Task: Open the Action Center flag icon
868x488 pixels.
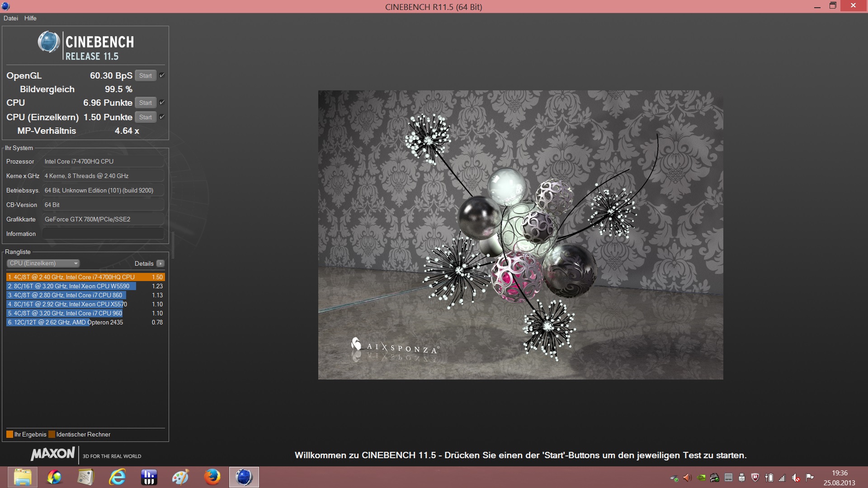Action: click(810, 478)
